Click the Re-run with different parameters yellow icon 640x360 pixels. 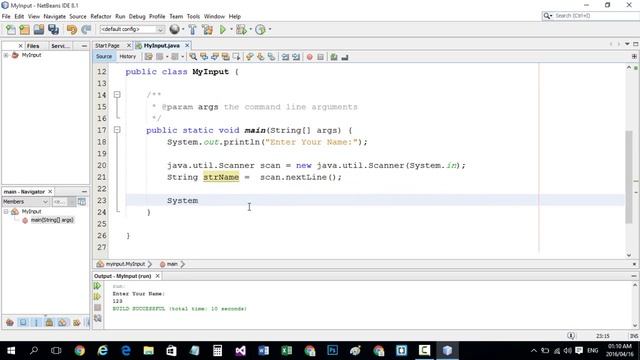coord(97,296)
